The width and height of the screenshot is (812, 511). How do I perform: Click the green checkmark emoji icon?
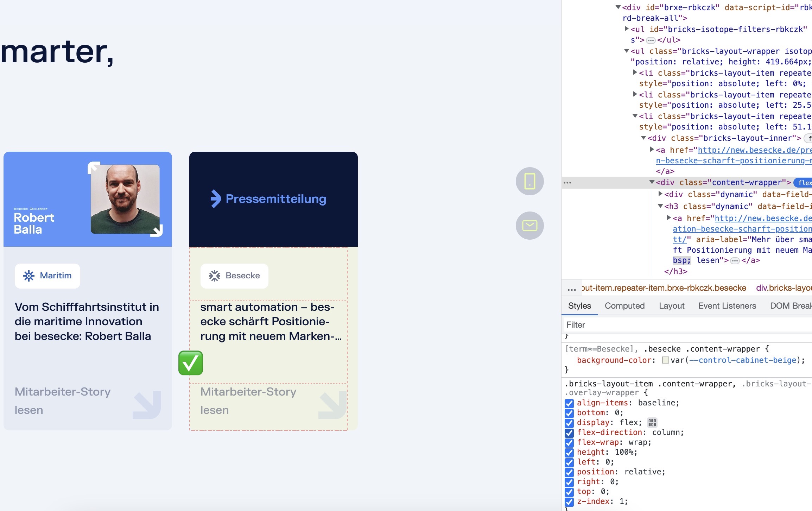191,363
